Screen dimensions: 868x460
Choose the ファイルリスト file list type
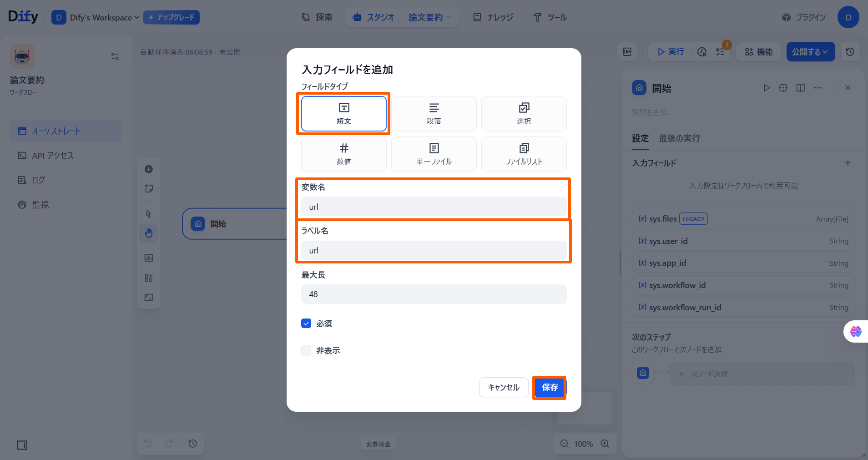524,154
